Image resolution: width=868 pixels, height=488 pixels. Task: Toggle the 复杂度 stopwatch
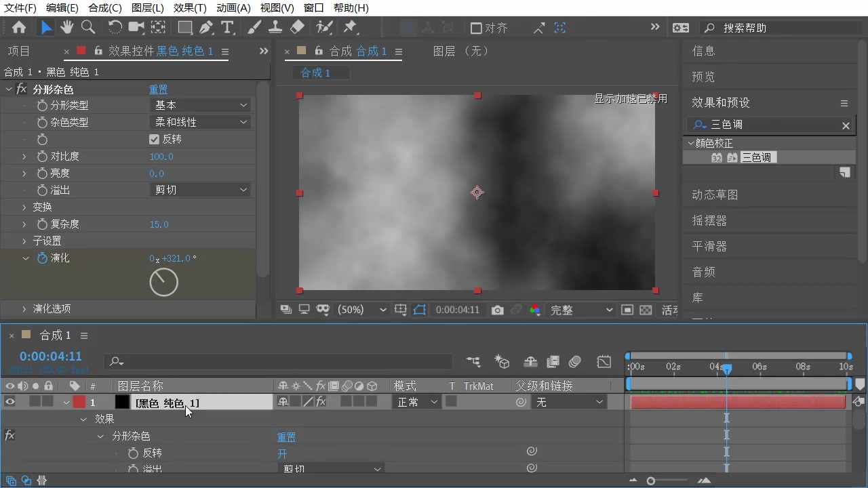(x=42, y=224)
